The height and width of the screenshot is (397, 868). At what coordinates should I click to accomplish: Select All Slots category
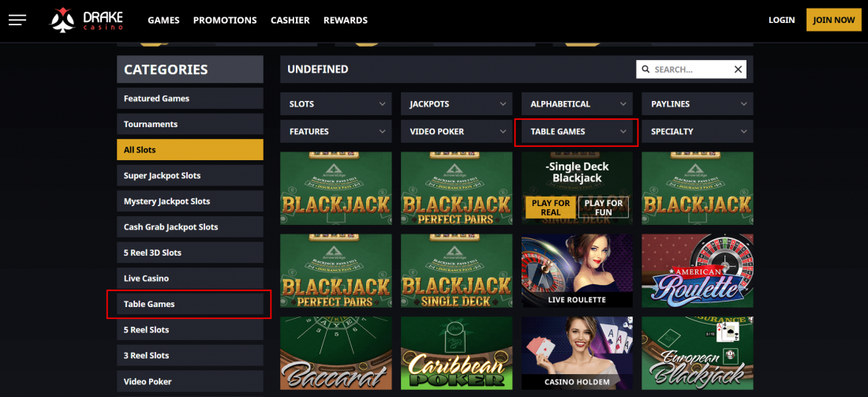point(190,149)
